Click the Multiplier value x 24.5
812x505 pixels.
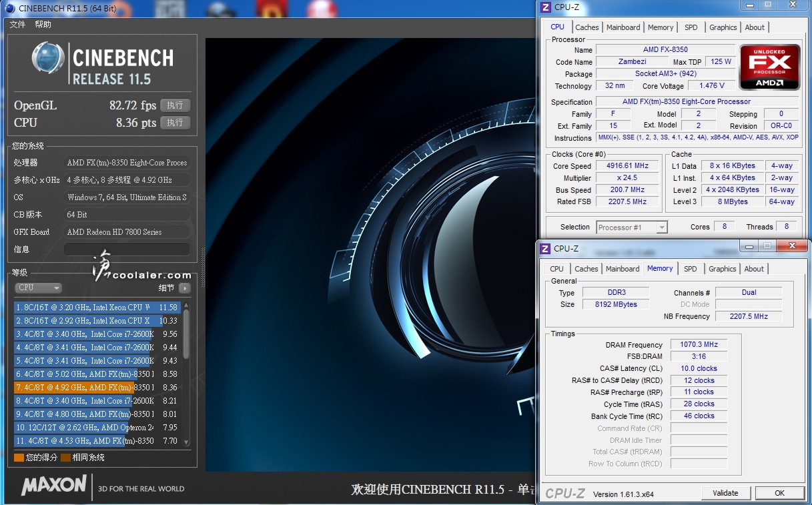(627, 177)
